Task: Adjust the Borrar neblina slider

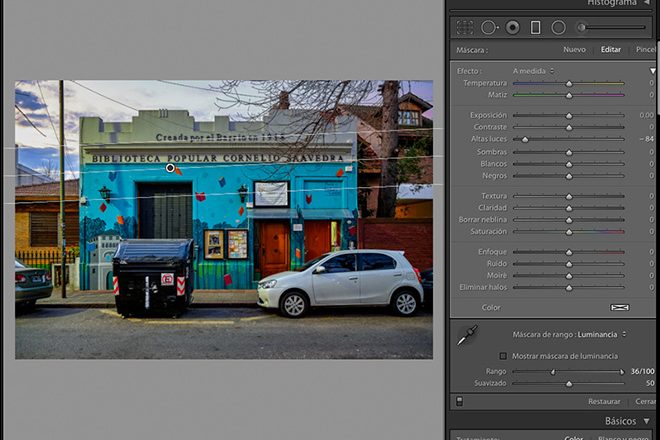Action: (569, 220)
